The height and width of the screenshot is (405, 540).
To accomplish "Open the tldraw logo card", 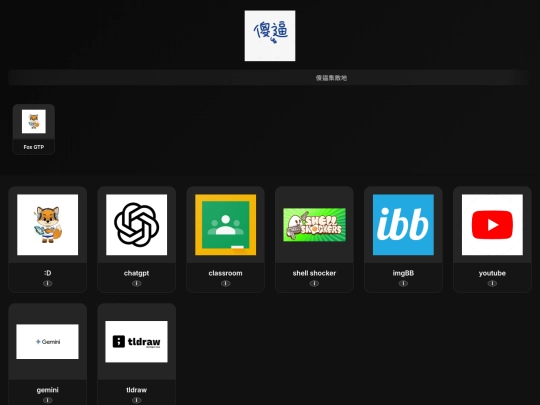I will pos(136,341).
